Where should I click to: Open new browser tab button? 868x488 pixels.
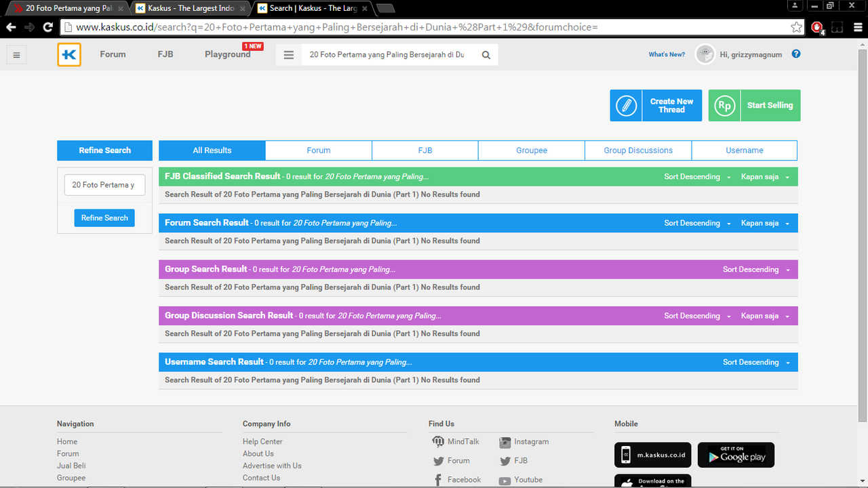coord(385,8)
